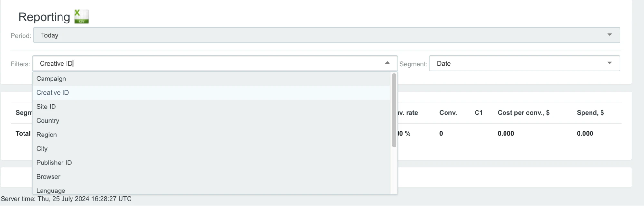
Task: Select Region filter option
Action: point(211,135)
